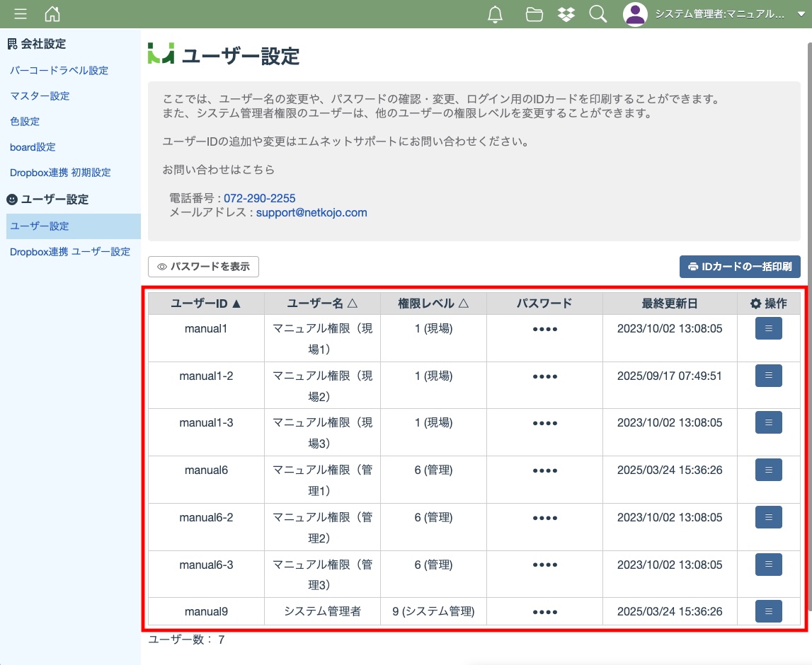Open the hamburger menu in top bar
The width and height of the screenshot is (812, 665).
point(21,14)
